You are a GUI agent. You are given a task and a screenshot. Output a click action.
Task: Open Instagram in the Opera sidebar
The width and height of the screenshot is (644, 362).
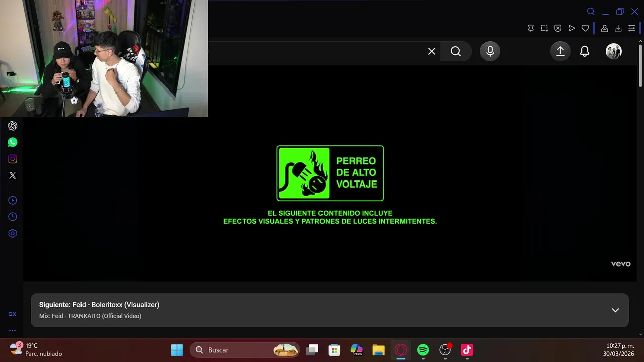coord(13,159)
